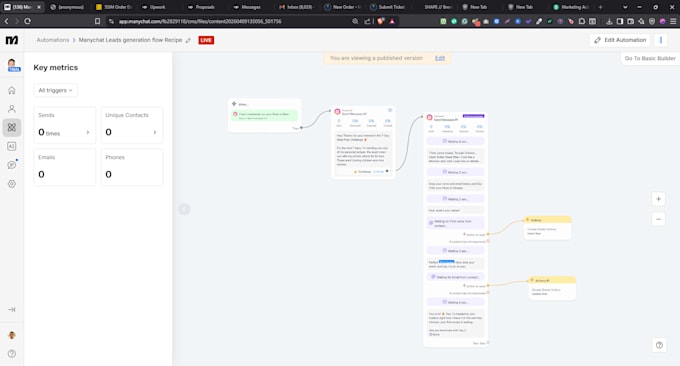Viewport: 680px width, 366px height.
Task: Rename the automation with the pencil icon
Action: (188, 40)
